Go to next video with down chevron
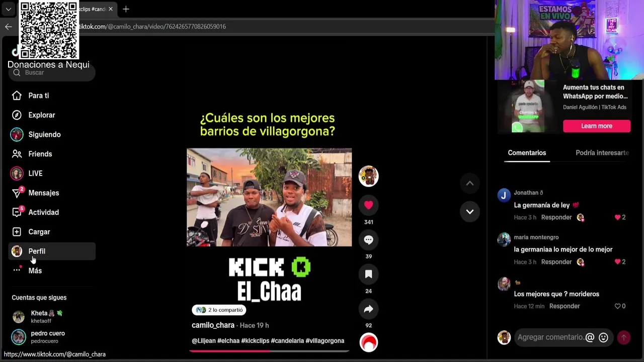The height and width of the screenshot is (362, 644). pos(469,212)
